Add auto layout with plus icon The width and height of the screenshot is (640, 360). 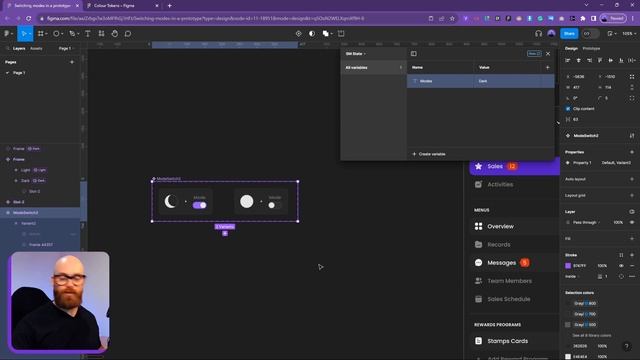pyautogui.click(x=632, y=179)
